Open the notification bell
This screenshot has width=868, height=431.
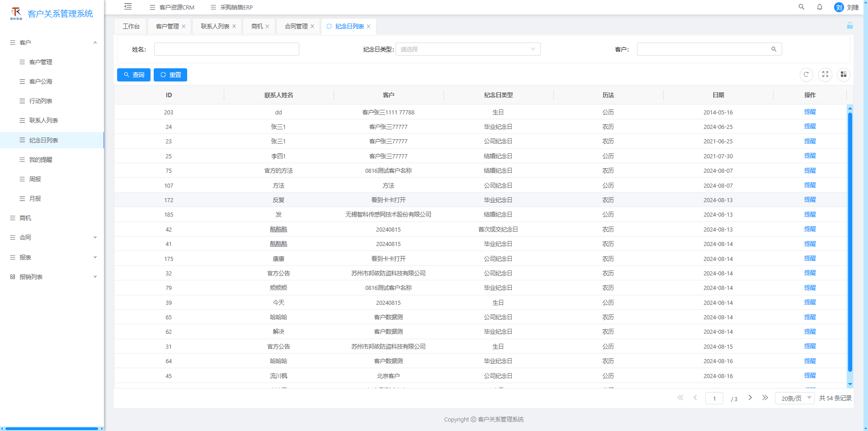click(x=820, y=7)
